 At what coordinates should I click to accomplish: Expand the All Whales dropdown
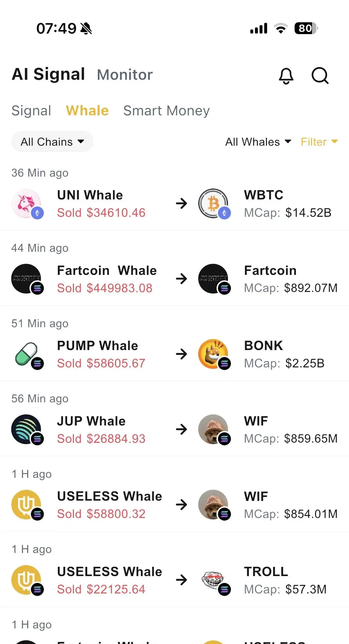pyautogui.click(x=258, y=142)
